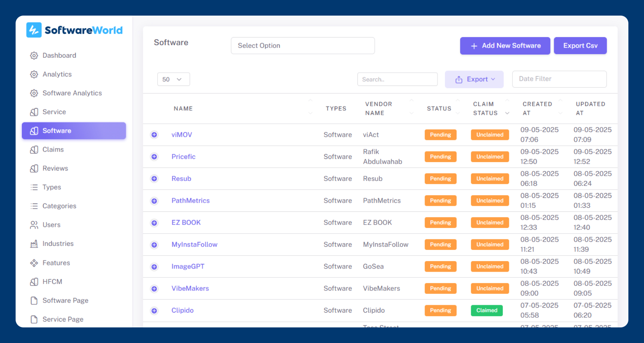This screenshot has width=644, height=343.
Task: Open Software Analytics in the sidebar
Action: 72,93
